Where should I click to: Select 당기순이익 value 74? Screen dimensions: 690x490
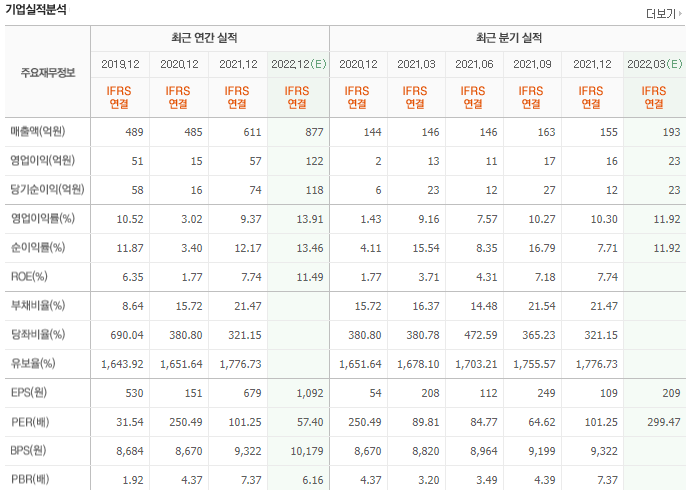click(x=255, y=190)
